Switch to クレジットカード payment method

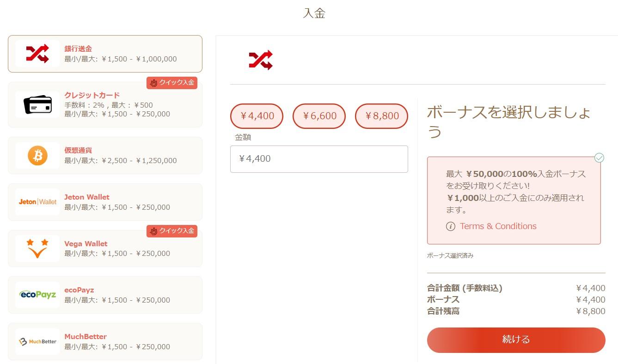pyautogui.click(x=105, y=104)
